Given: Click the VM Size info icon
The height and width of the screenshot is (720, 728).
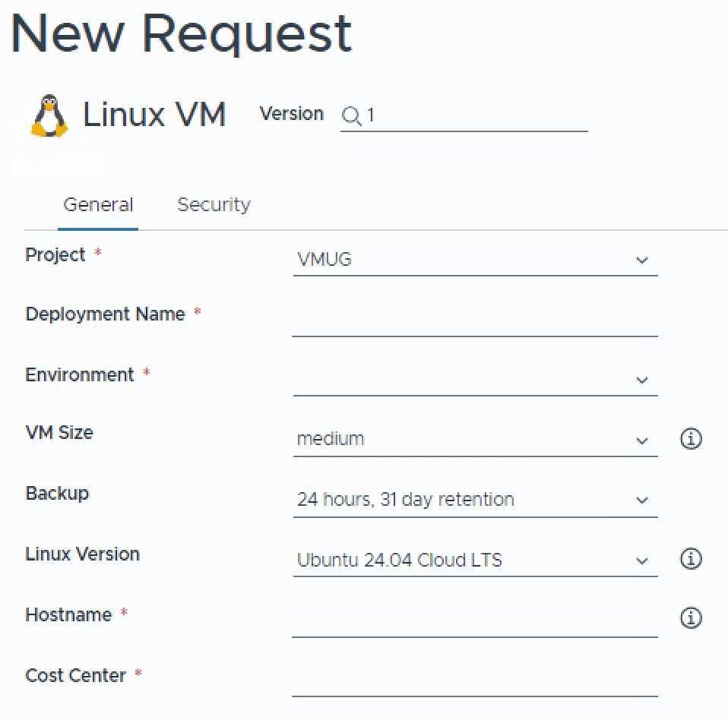Looking at the screenshot, I should click(x=691, y=438).
